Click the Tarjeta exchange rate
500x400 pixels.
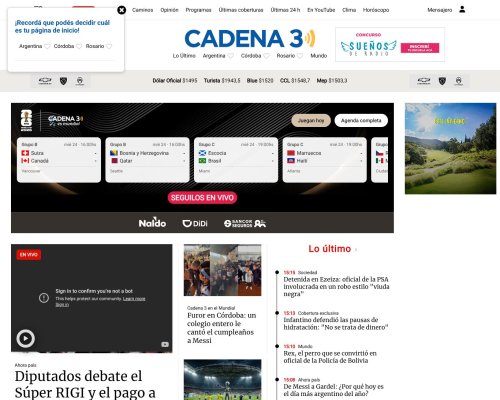pyautogui.click(x=222, y=81)
